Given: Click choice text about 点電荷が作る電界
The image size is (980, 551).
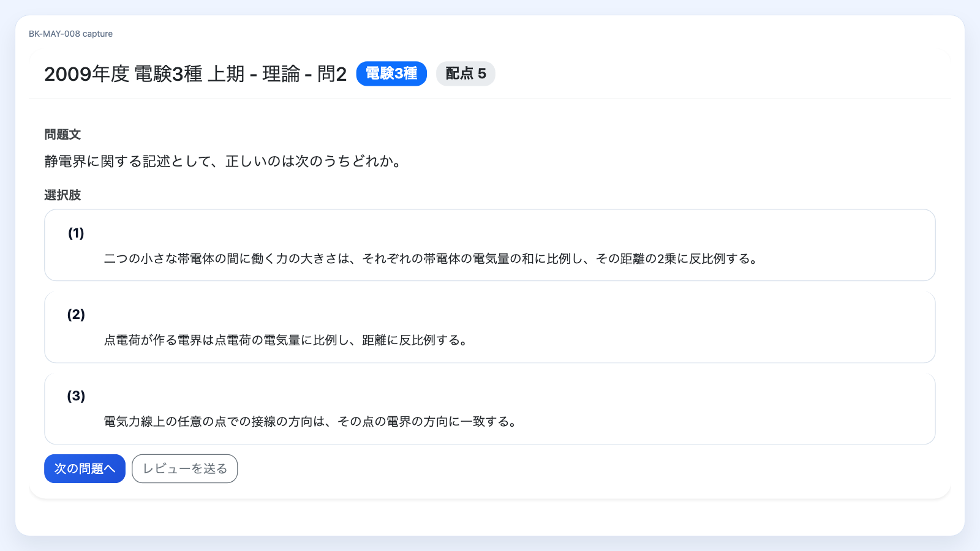Looking at the screenshot, I should point(286,340).
